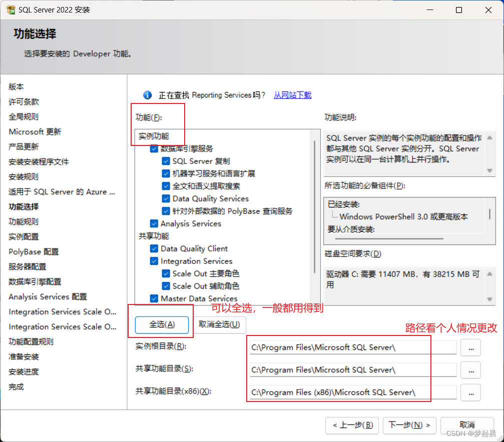Toggle PolyBase 查询服务 checkbox
504x442 pixels.
pos(166,211)
